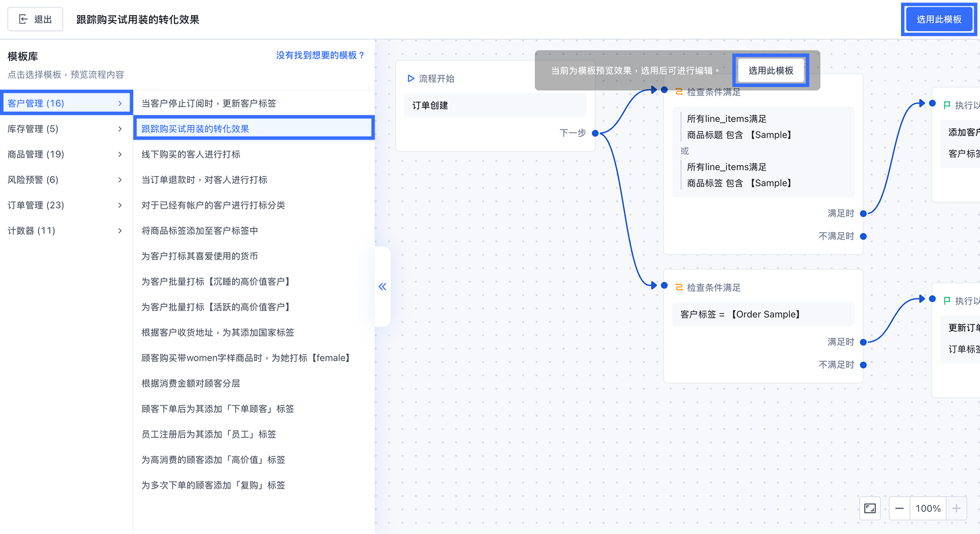Select template 对于已经有帐户的客户进行打标分类
The height and width of the screenshot is (534, 980).
[254, 205]
